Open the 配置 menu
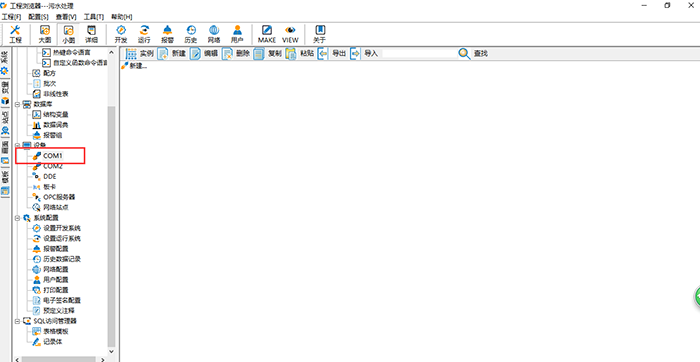This screenshot has height=362, width=700. pos(38,17)
